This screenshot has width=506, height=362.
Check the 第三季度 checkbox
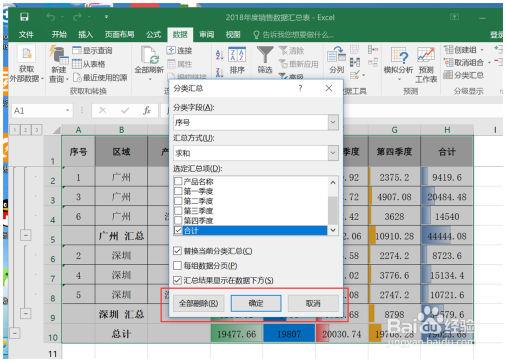[x=178, y=211]
